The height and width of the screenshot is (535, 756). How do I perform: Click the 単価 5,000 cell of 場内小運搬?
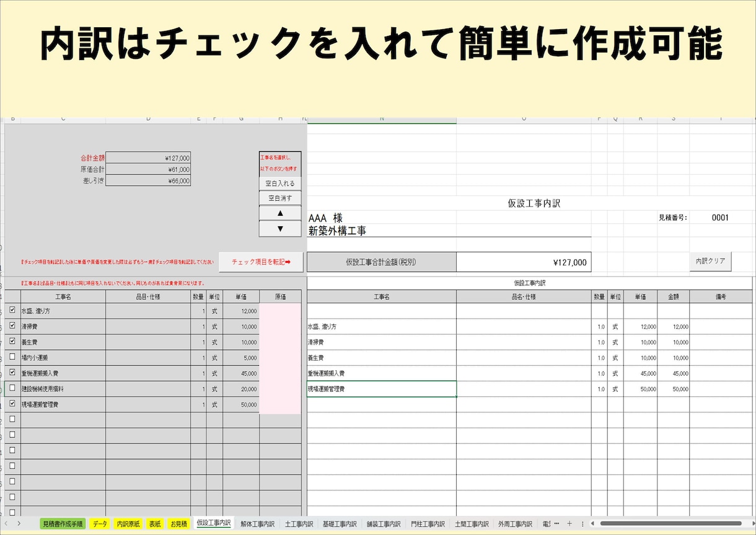(241, 358)
